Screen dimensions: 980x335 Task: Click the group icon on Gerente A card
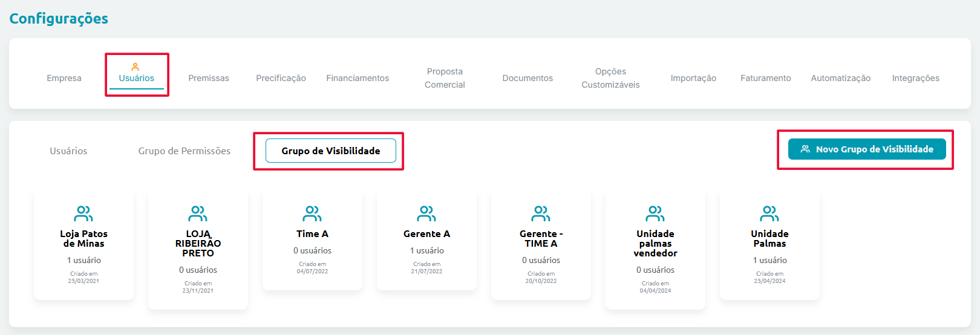click(426, 213)
